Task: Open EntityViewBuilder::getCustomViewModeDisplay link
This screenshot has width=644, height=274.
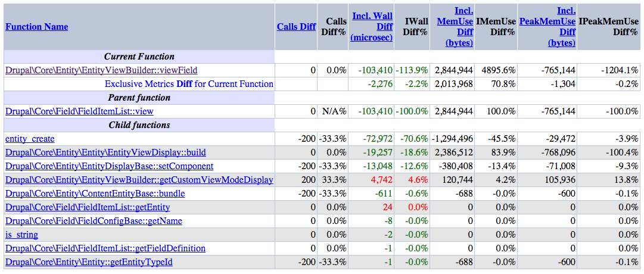Action: [139, 180]
